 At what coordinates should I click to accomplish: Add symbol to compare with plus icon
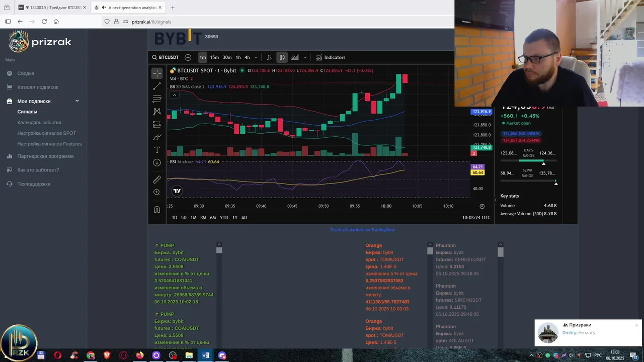click(x=188, y=57)
